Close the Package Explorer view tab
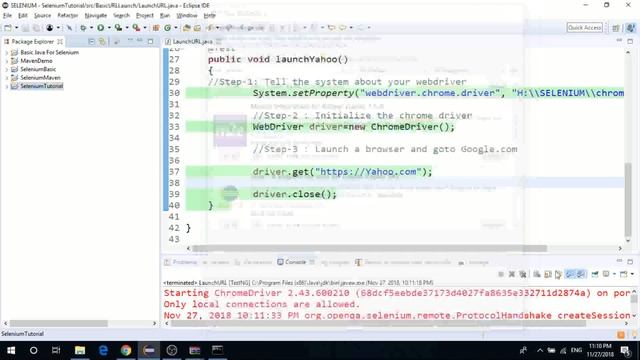Image resolution: width=640 pixels, height=360 pixels. tap(60, 42)
